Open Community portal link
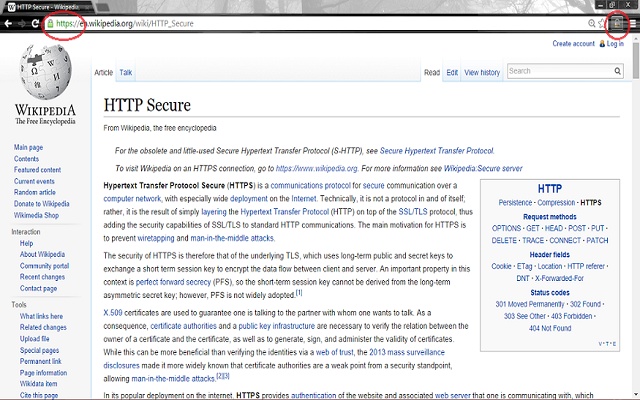Viewport: 640px width, 400px height. coord(44,266)
